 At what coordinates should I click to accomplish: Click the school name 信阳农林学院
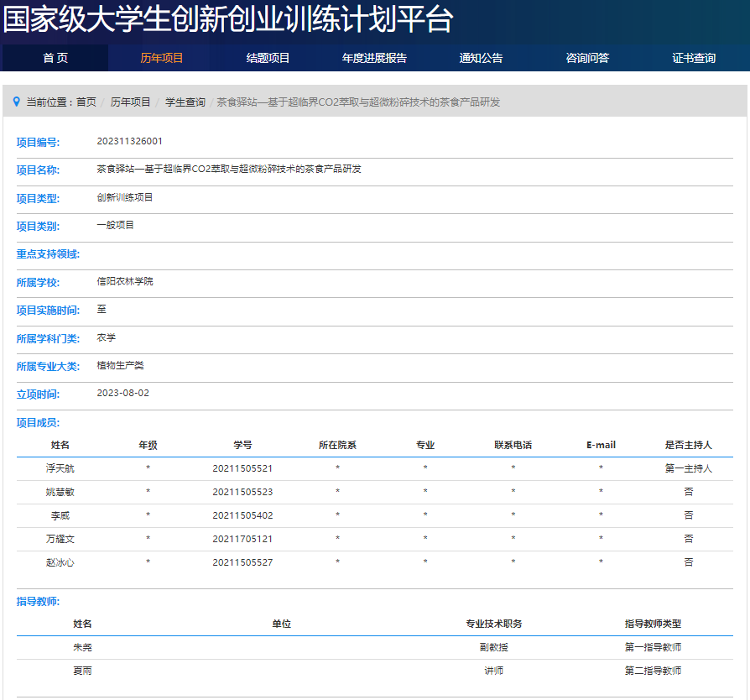[125, 281]
